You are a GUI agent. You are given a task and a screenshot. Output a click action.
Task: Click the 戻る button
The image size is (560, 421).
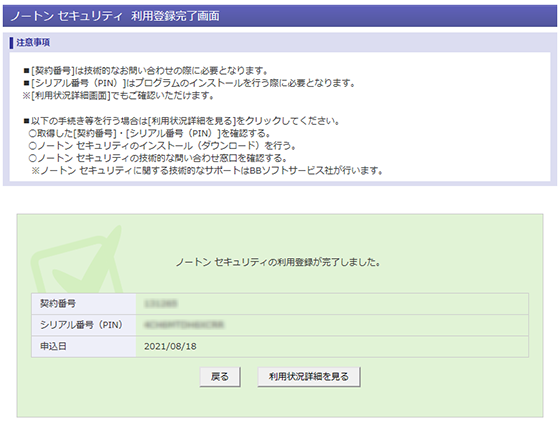[220, 376]
